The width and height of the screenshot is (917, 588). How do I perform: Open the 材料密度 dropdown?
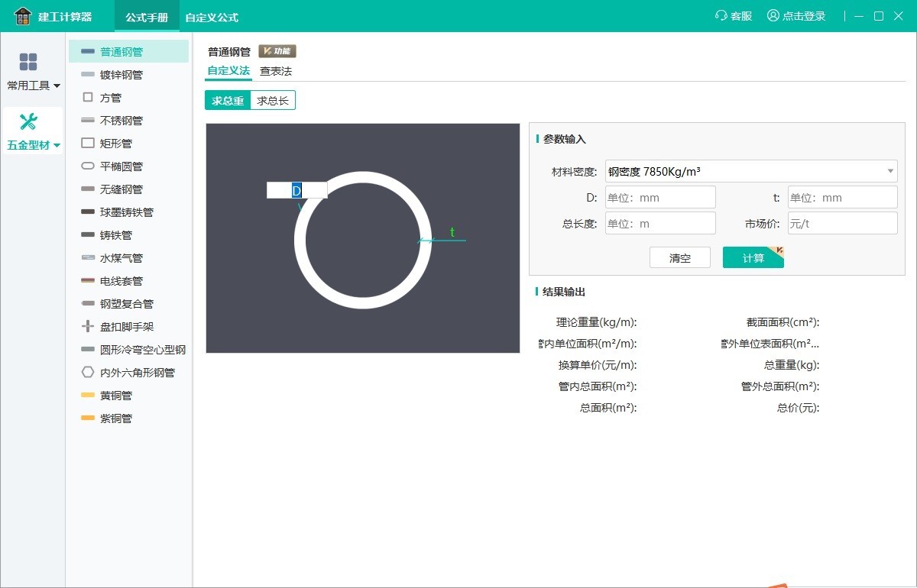tap(750, 171)
